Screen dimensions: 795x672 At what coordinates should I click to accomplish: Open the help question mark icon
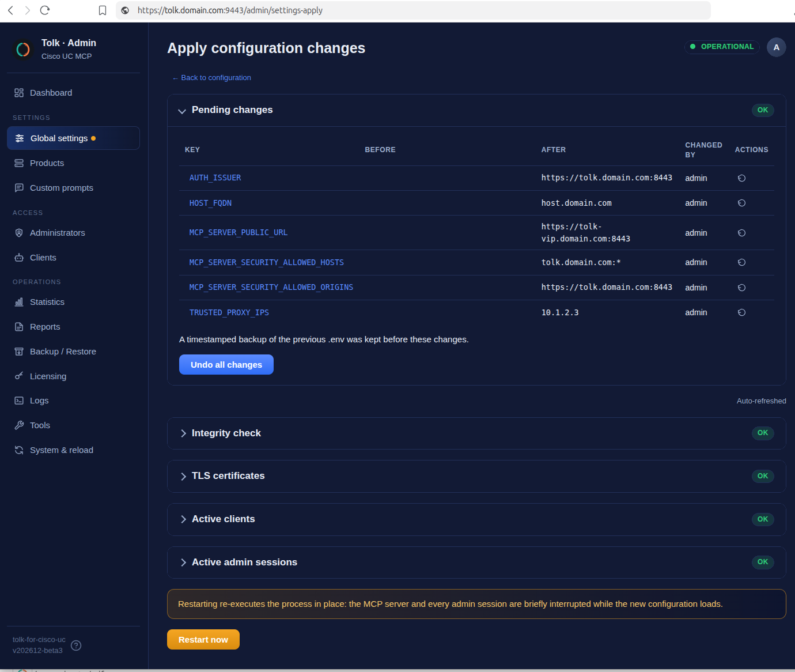(x=76, y=645)
